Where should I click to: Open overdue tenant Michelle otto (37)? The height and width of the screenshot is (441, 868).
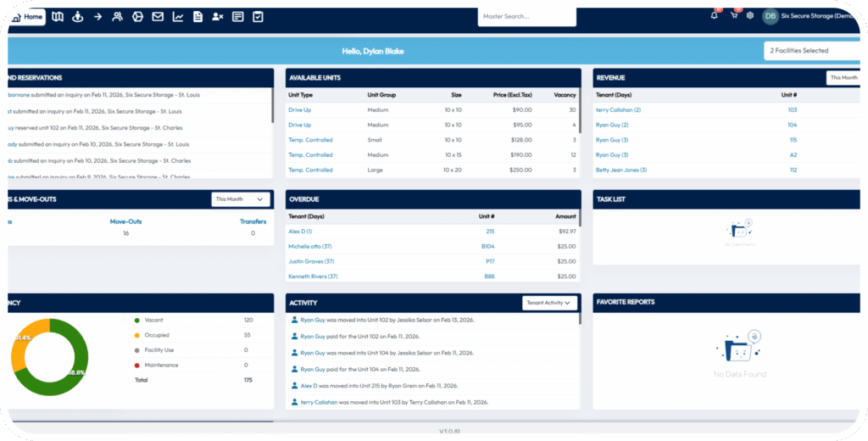pyautogui.click(x=309, y=246)
